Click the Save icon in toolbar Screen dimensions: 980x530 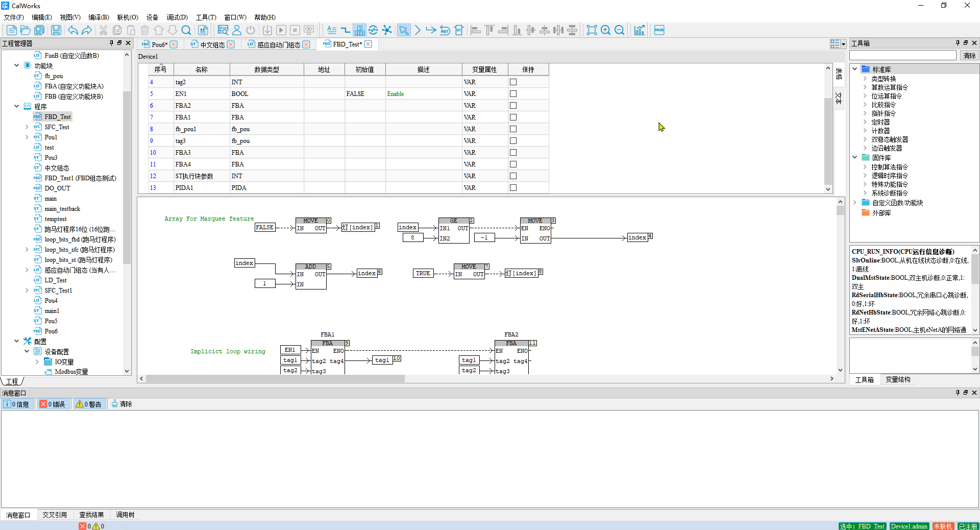pos(56,30)
